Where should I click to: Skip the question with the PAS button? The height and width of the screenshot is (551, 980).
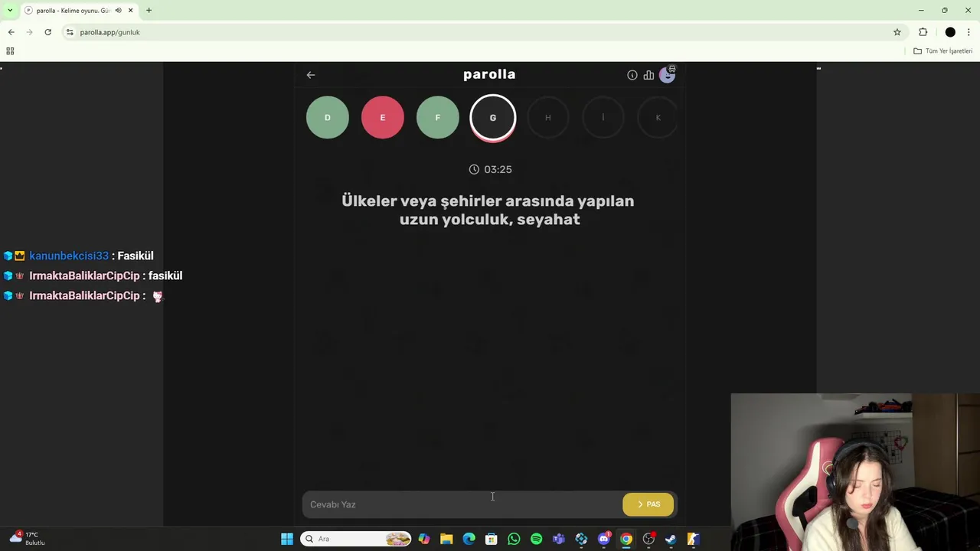click(648, 504)
